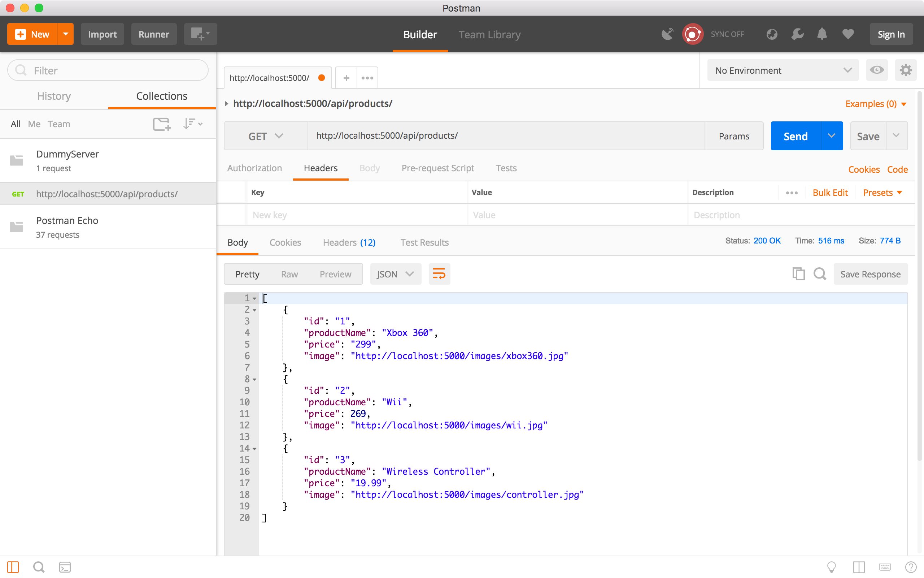Expand the New button dropdown arrow
924x578 pixels.
click(66, 34)
